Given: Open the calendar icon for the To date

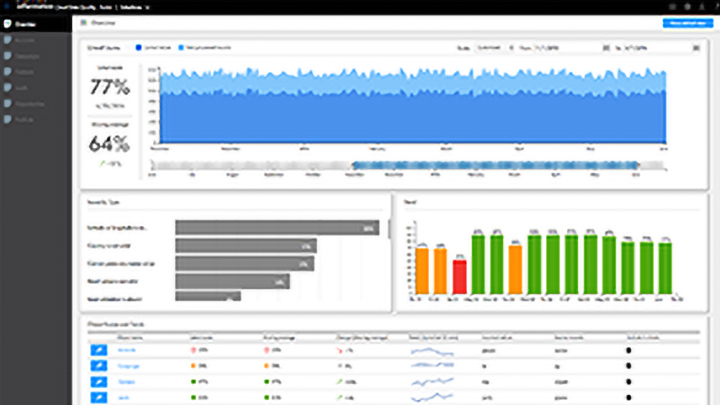Looking at the screenshot, I should [696, 48].
